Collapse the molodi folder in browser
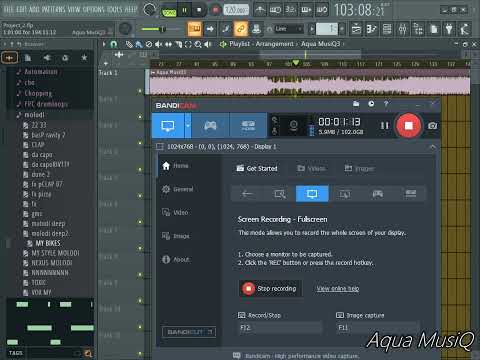 click(31, 115)
